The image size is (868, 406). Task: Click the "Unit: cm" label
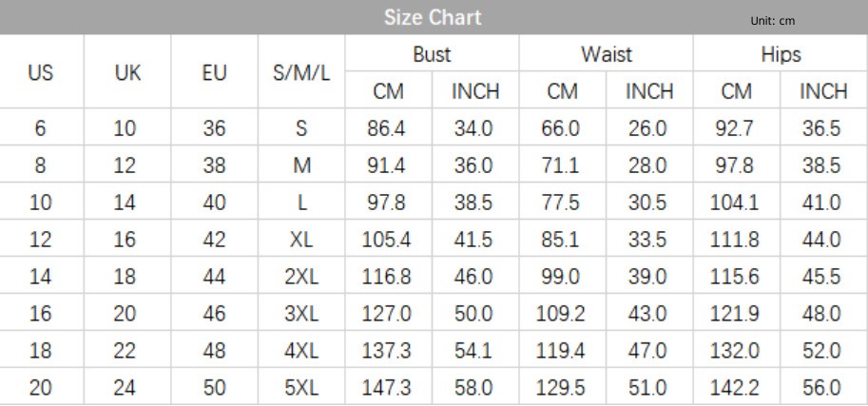pos(771,20)
